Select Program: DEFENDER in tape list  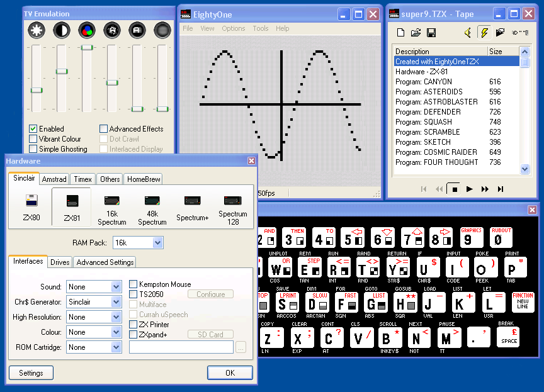[x=456, y=112]
